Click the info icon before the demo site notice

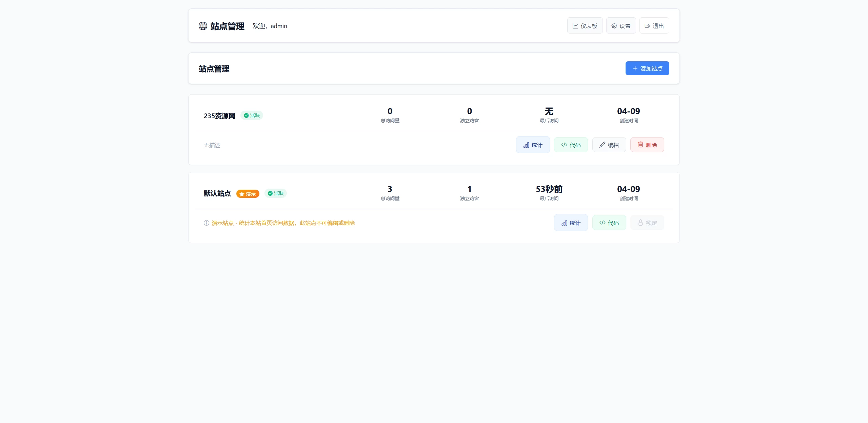[206, 223]
